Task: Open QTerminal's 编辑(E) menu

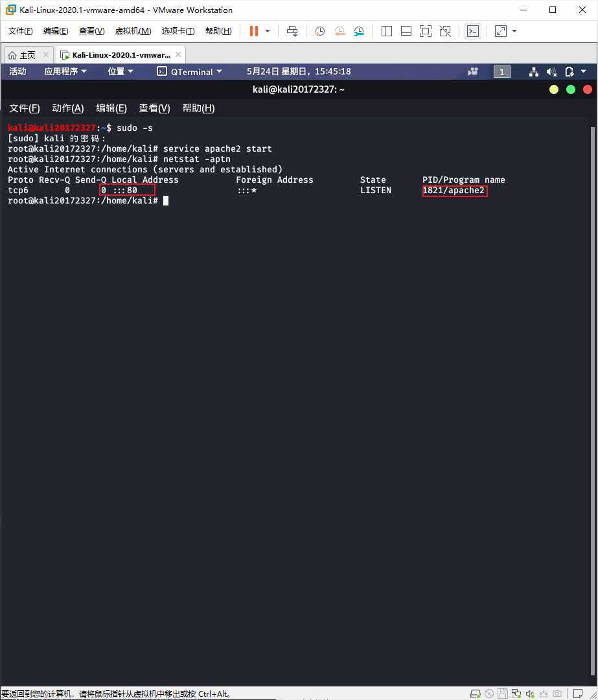Action: 111,108
